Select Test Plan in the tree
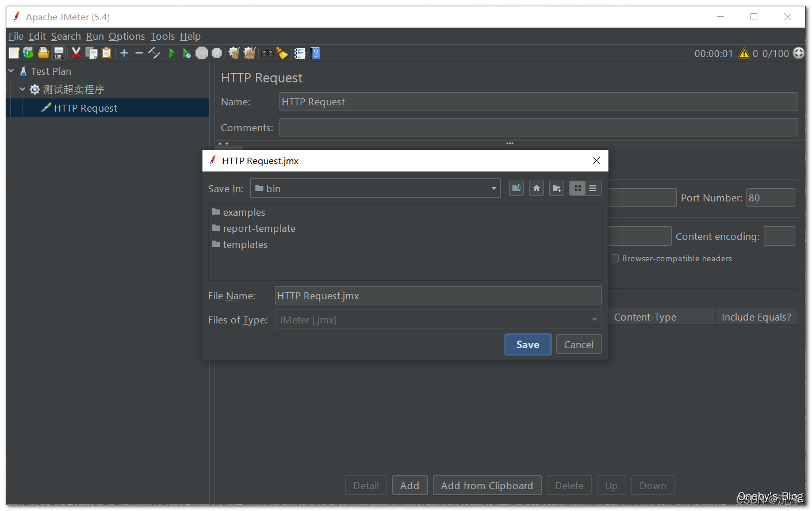Viewport: 812px width, 511px height. (x=51, y=71)
